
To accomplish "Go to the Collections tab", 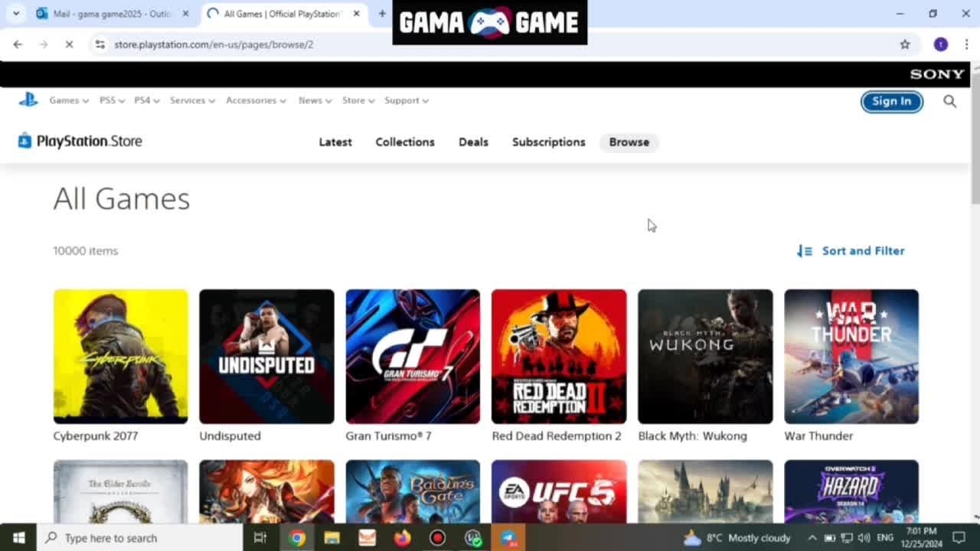I will (405, 142).
